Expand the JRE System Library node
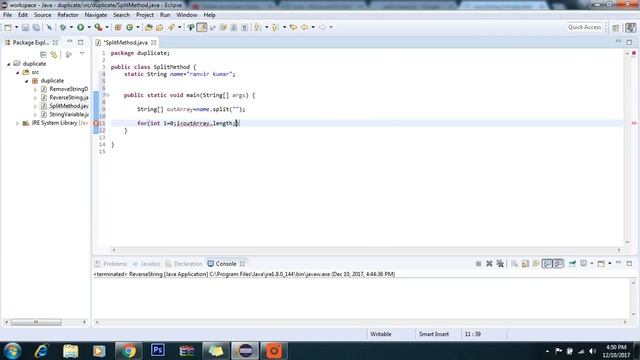Viewport: 640px width, 360px height. click(17, 123)
